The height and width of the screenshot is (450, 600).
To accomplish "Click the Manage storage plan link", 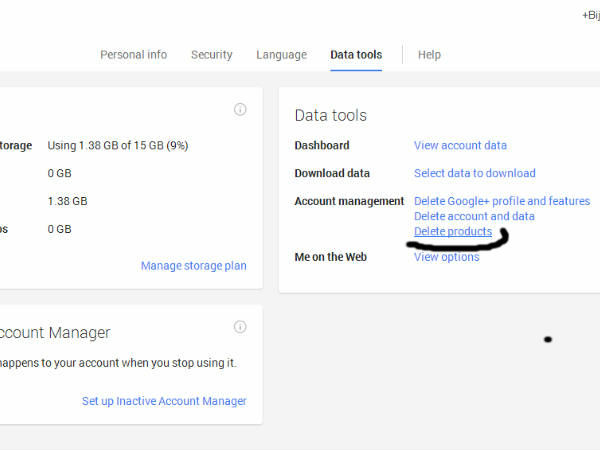I will point(193,266).
